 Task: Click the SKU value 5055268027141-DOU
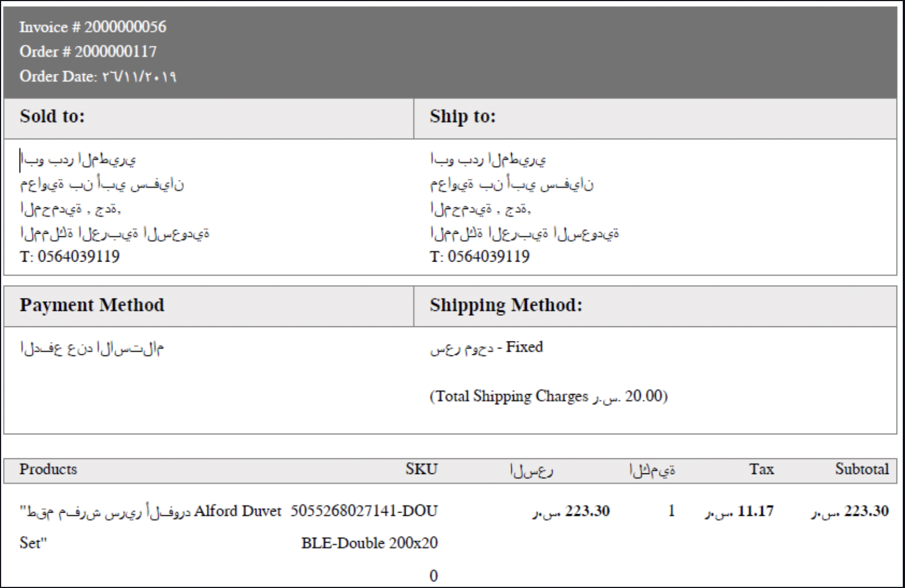364,511
